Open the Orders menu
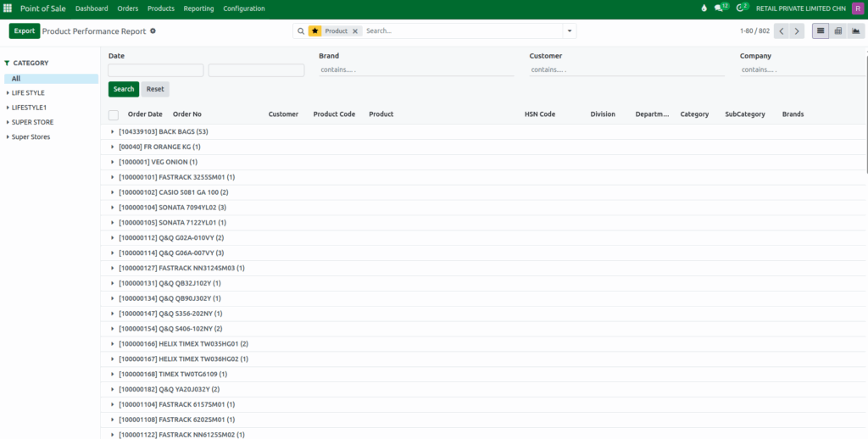868x439 pixels. click(x=128, y=8)
